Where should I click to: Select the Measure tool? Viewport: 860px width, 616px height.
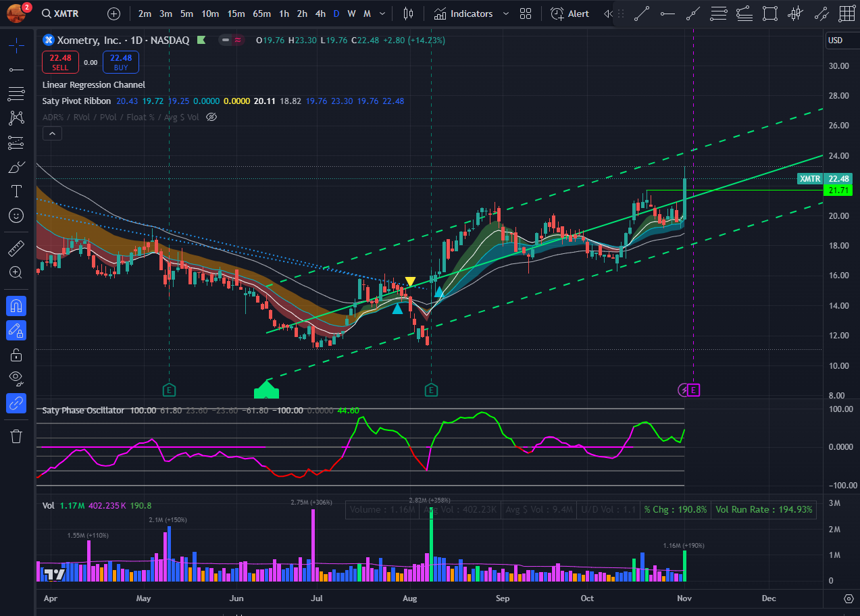pos(16,248)
